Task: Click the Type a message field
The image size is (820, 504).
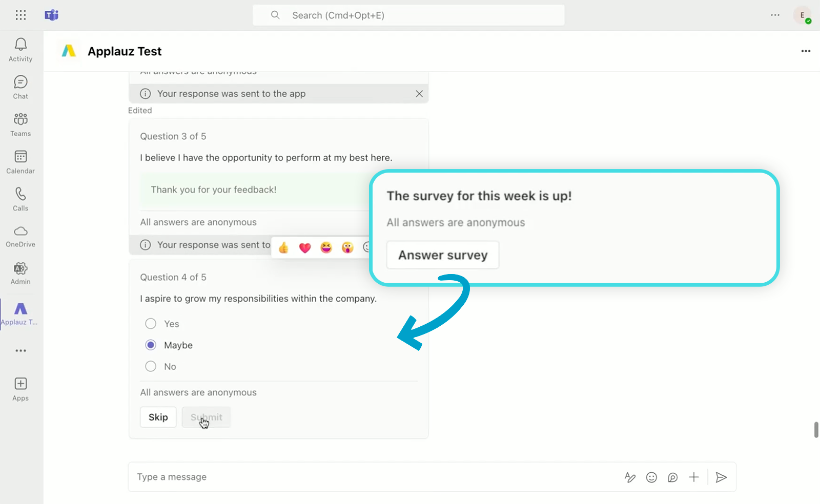Action: point(359,477)
